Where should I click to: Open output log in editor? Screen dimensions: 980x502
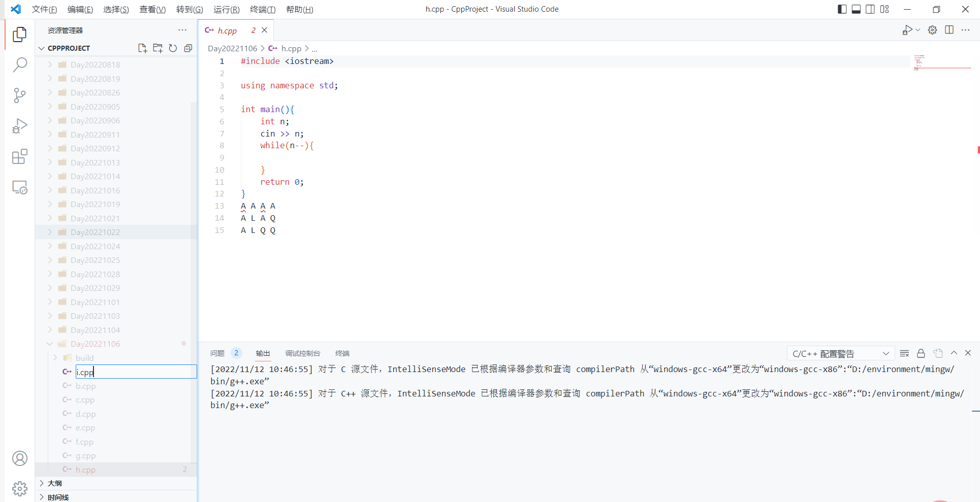(x=938, y=353)
